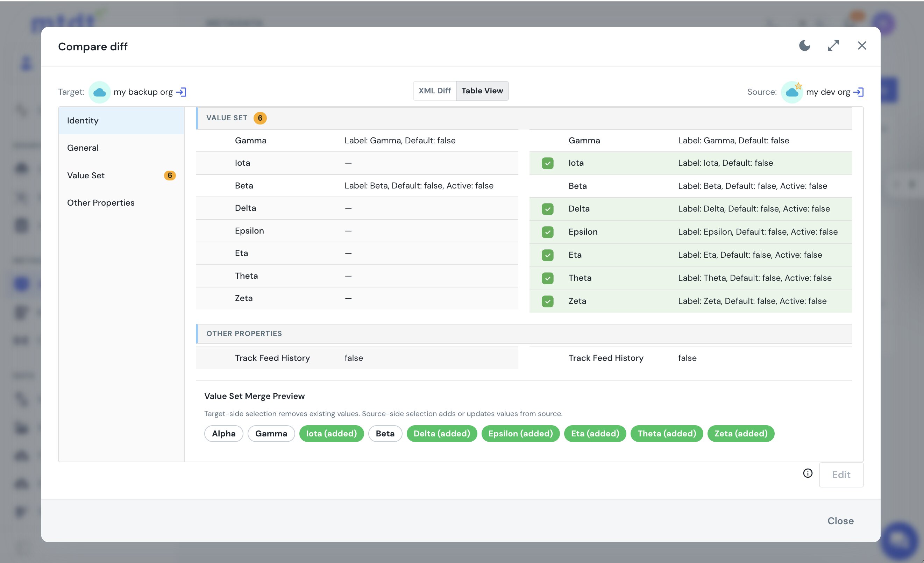Click the Close button at bottom
The width and height of the screenshot is (924, 563).
pyautogui.click(x=840, y=521)
